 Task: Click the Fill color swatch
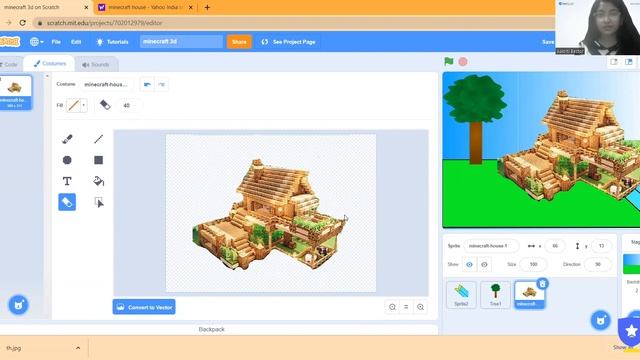click(73, 105)
